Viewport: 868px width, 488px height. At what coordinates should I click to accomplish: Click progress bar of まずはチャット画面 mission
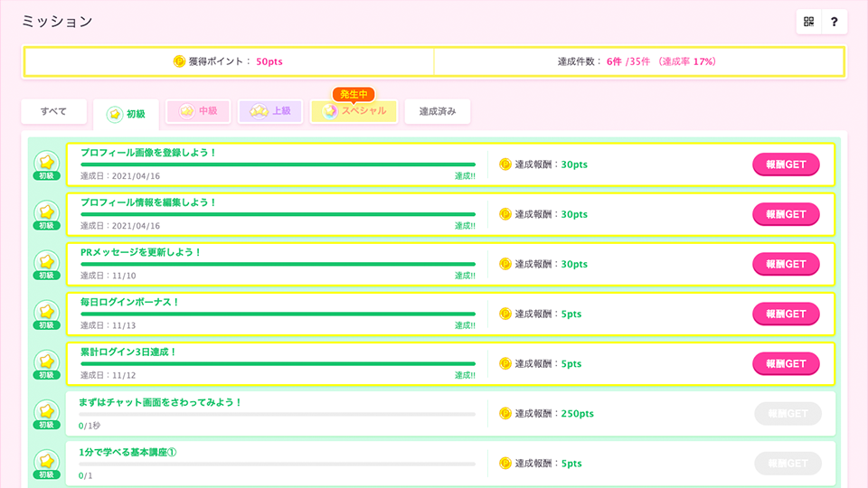(277, 414)
